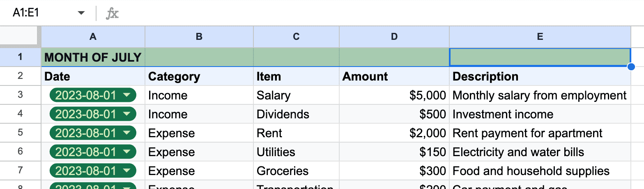644x189 pixels.
Task: Select column C header
Action: [x=297, y=37]
